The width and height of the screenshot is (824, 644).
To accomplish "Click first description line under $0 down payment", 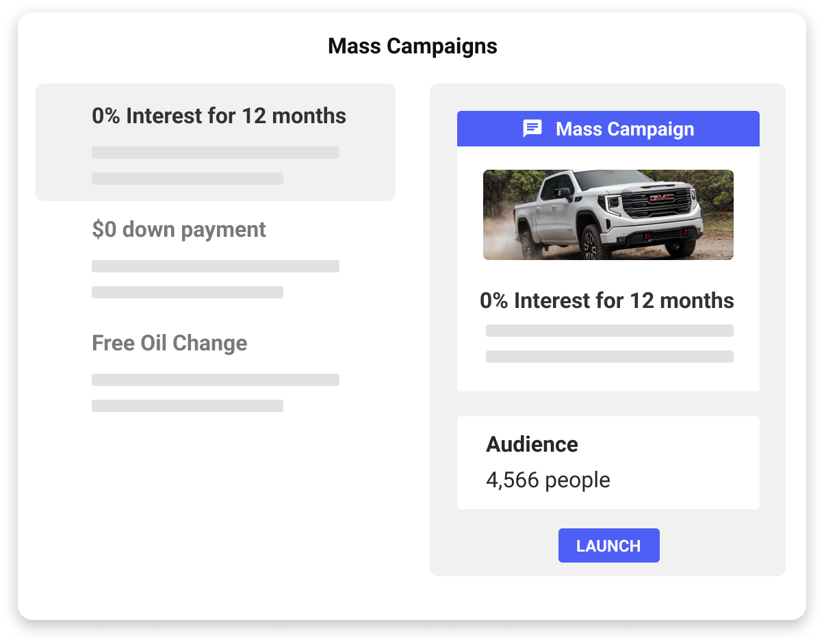I will point(216,266).
